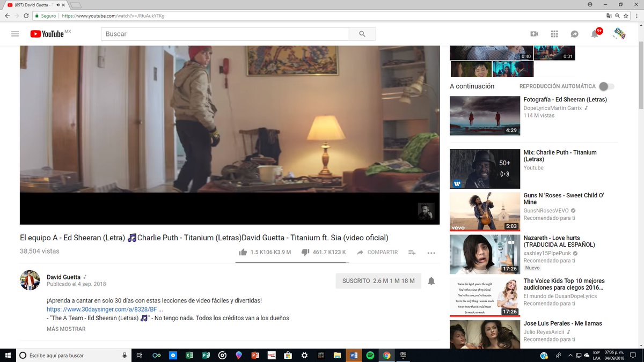
Task: Open the three-dot more actions menu
Action: (x=431, y=253)
